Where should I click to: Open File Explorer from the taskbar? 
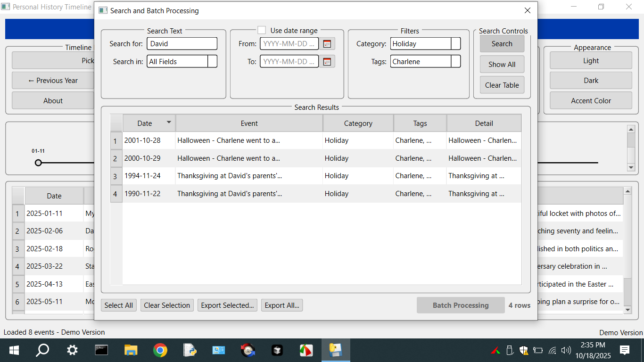coord(131,350)
